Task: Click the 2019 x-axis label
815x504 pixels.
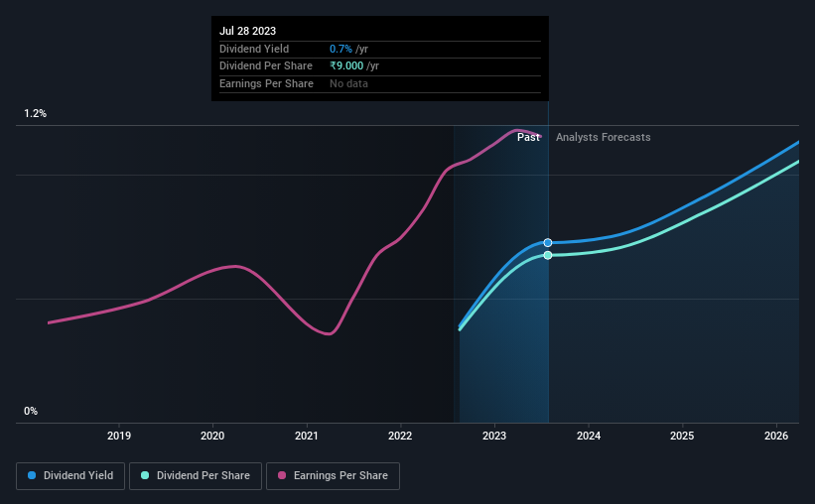Action: (x=119, y=436)
